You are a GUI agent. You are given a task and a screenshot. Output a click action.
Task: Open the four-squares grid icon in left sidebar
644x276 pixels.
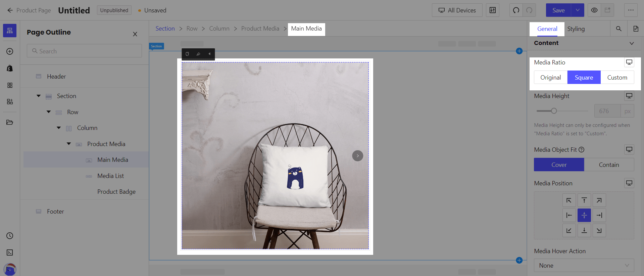[x=10, y=85]
